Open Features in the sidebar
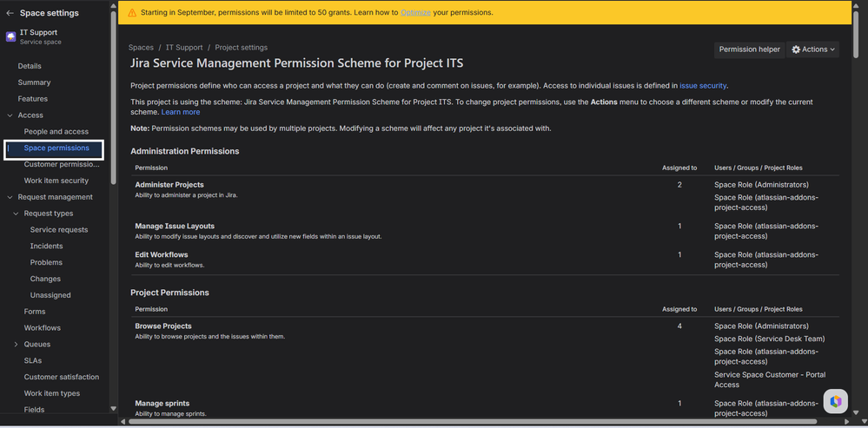This screenshot has height=428, width=868. (33, 98)
